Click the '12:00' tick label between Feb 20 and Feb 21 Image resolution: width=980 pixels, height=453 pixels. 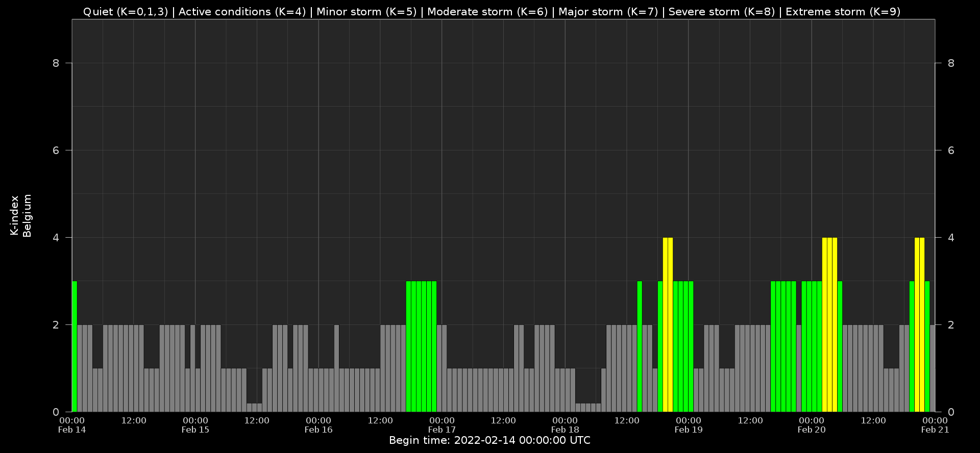coord(873,420)
